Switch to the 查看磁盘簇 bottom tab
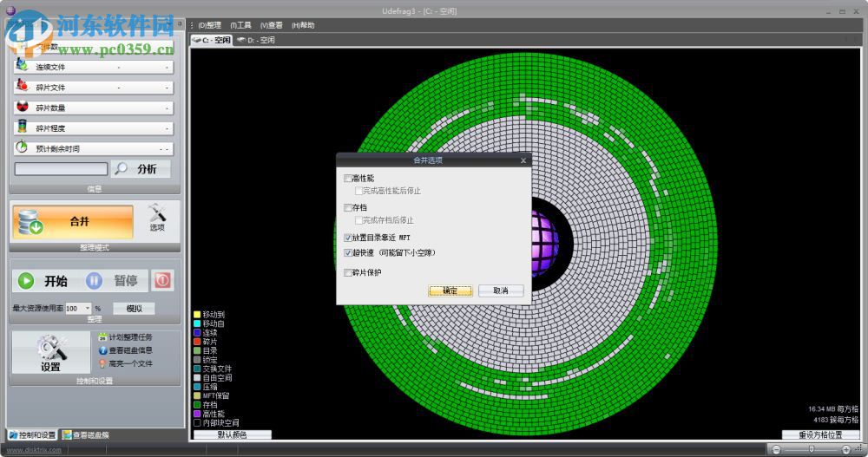Screen dimensions: 868x457 86,434
